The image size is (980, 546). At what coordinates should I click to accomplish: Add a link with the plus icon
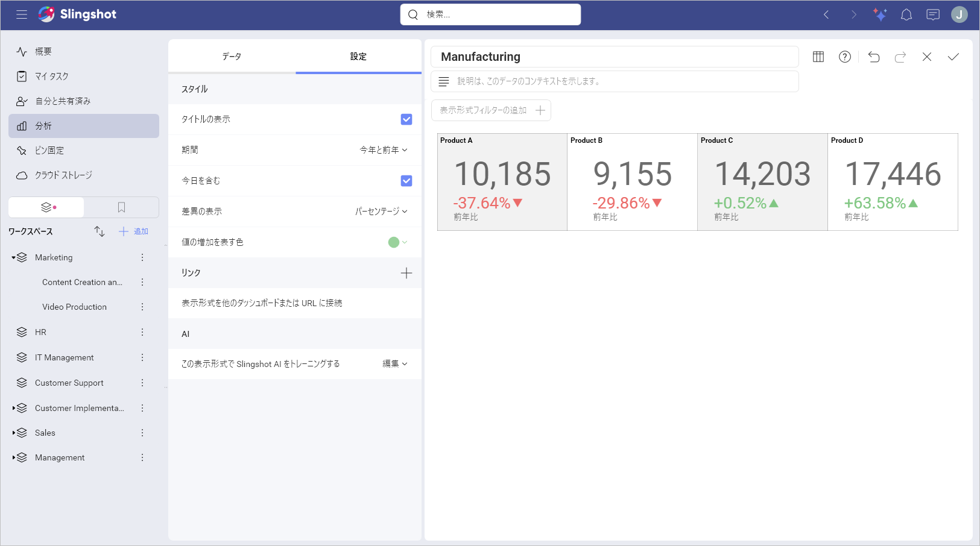click(x=406, y=273)
